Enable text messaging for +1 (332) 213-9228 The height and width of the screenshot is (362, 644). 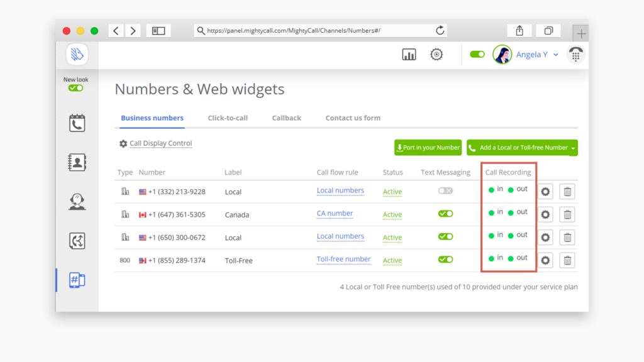point(445,191)
